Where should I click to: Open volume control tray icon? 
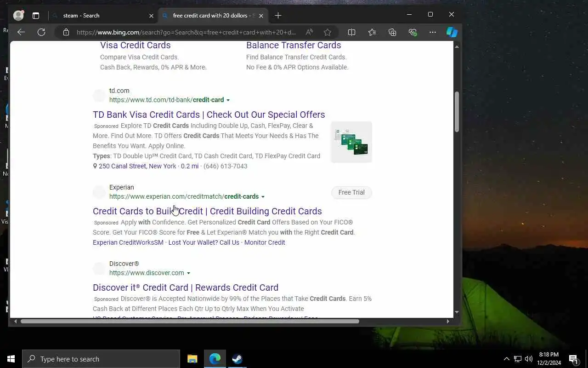pos(529,359)
